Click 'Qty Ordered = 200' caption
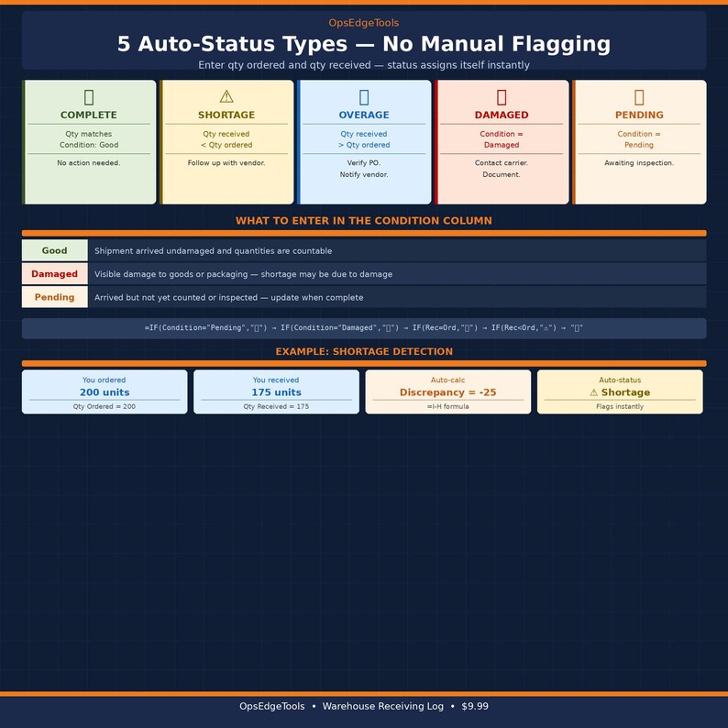This screenshot has height=728, width=728. [104, 406]
